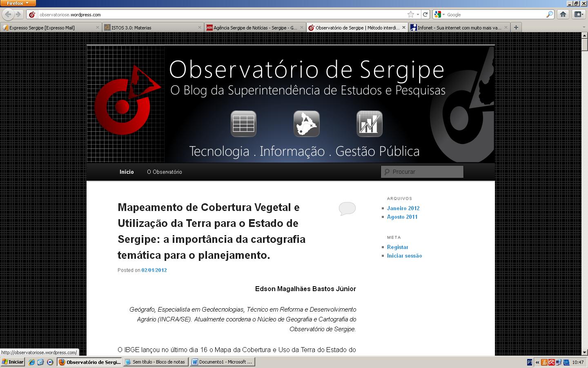Viewport: 588px width, 368px height.
Task: Open the Avira umbrella tray icon
Action: (552, 362)
